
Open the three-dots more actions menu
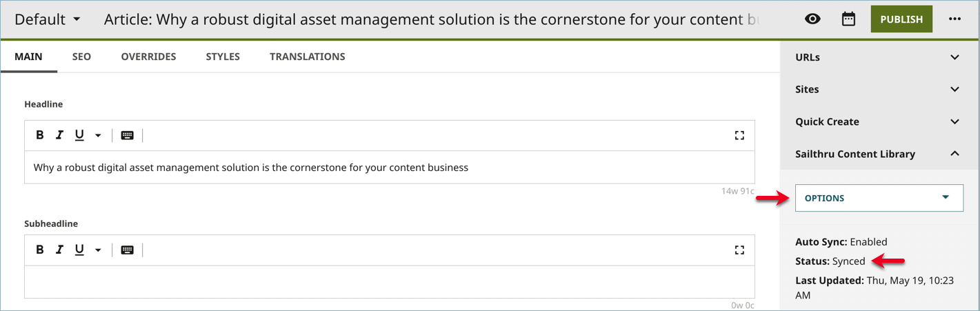954,19
